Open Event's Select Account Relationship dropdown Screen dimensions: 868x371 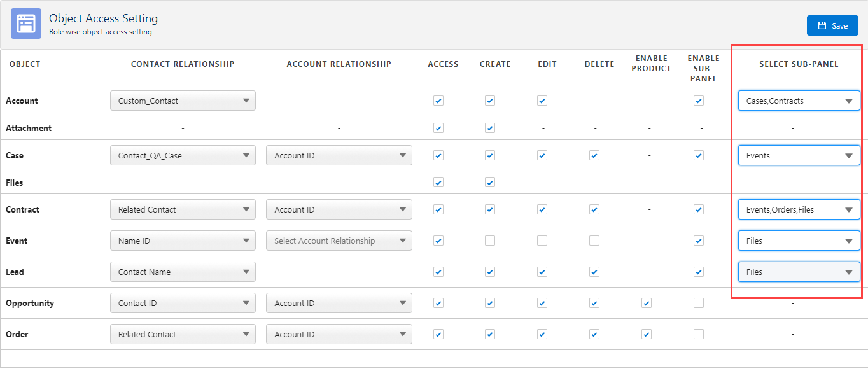tap(339, 241)
